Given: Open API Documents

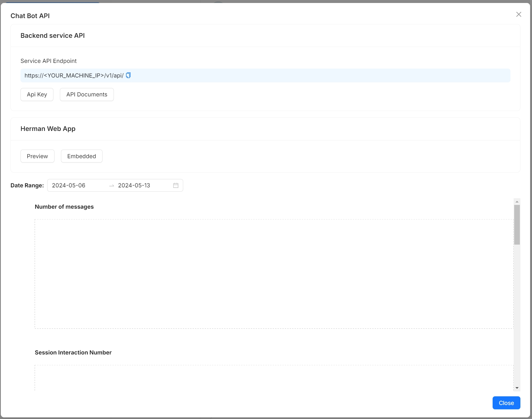Looking at the screenshot, I should pyautogui.click(x=87, y=94).
